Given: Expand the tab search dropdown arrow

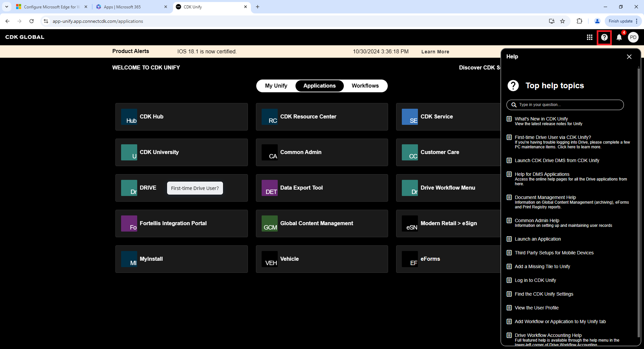Looking at the screenshot, I should coord(7,7).
